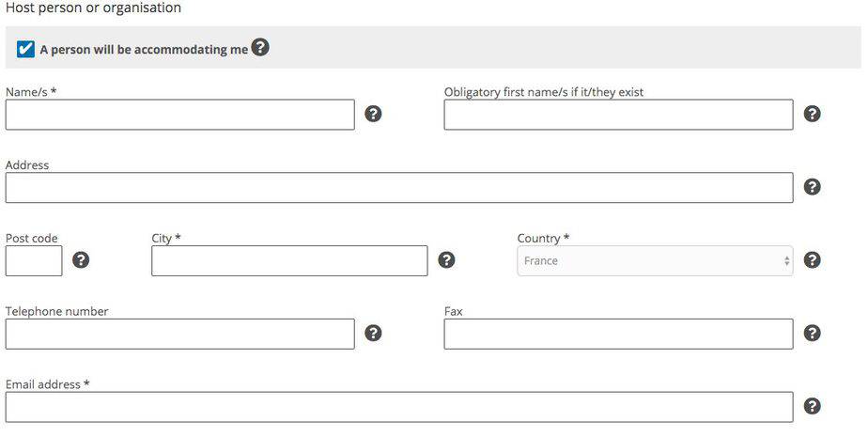
Task: Focus the Obligatory first name/s text box
Action: pyautogui.click(x=618, y=115)
